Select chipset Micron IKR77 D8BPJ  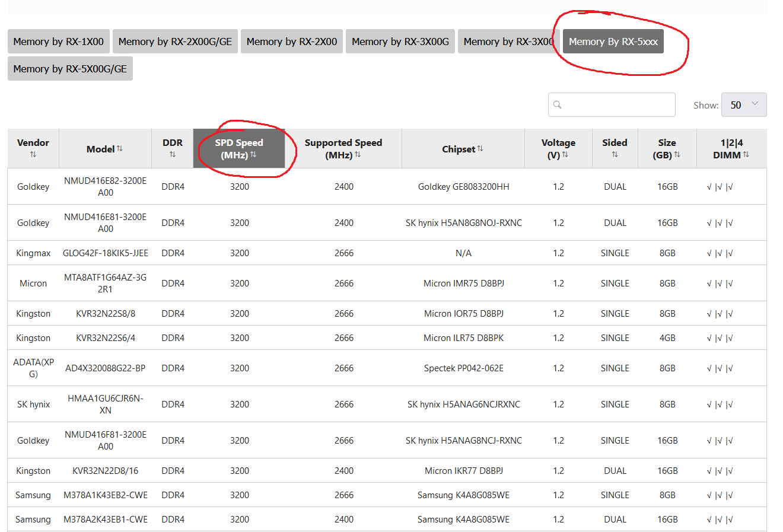463,470
